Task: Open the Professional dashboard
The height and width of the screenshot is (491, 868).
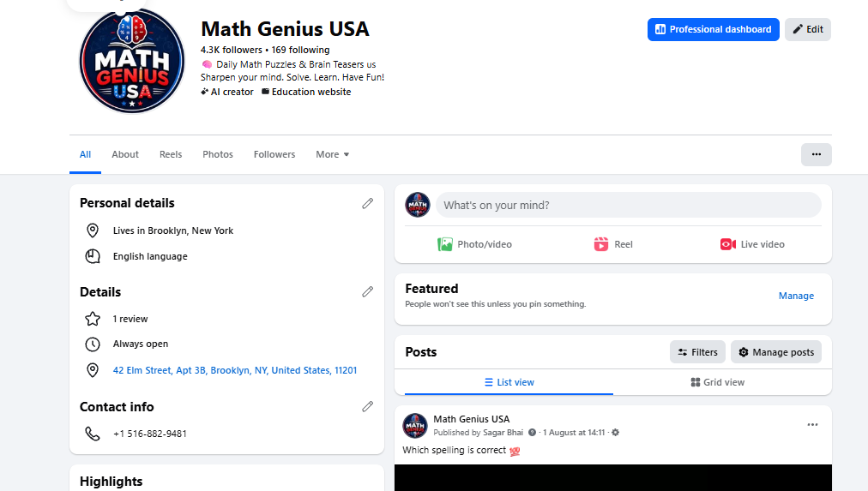Action: click(x=713, y=29)
